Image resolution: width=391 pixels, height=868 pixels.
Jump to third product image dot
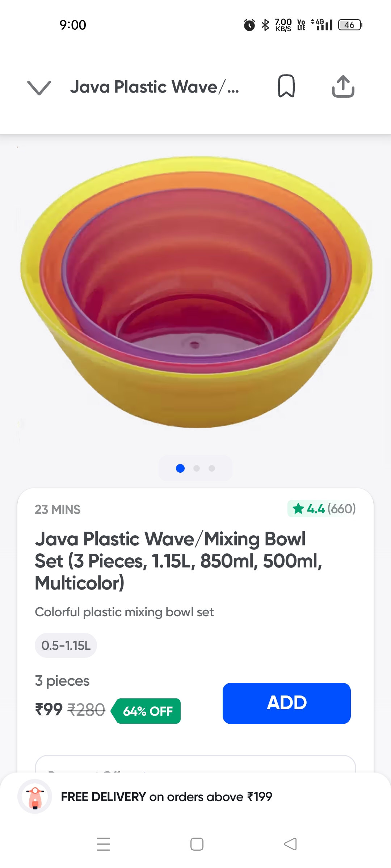pyautogui.click(x=212, y=468)
